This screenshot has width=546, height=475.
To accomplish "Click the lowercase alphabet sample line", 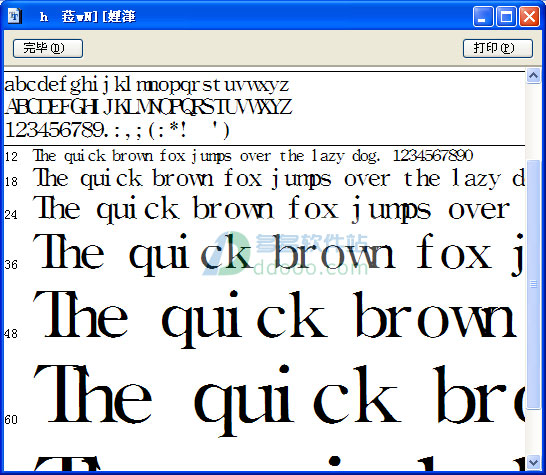I will coord(147,85).
